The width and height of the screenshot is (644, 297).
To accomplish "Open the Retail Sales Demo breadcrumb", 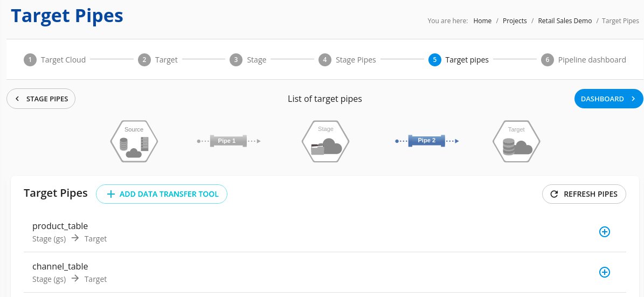I will coord(565,20).
